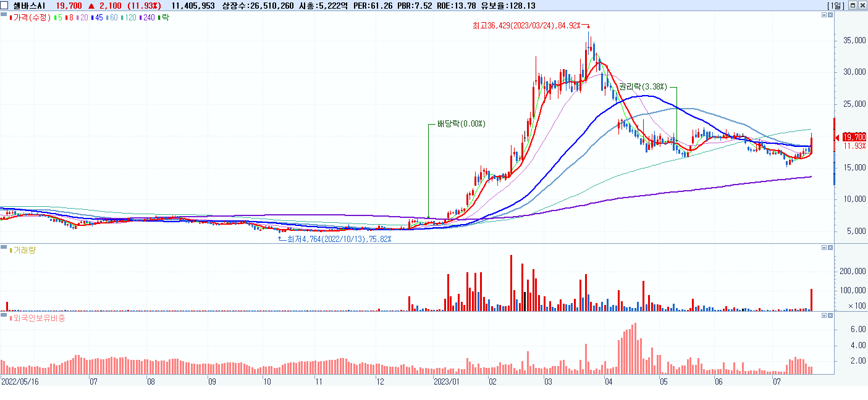Image resolution: width=868 pixels, height=400 pixels.
Task: Click the 거래량 indicator label
Action: point(24,250)
